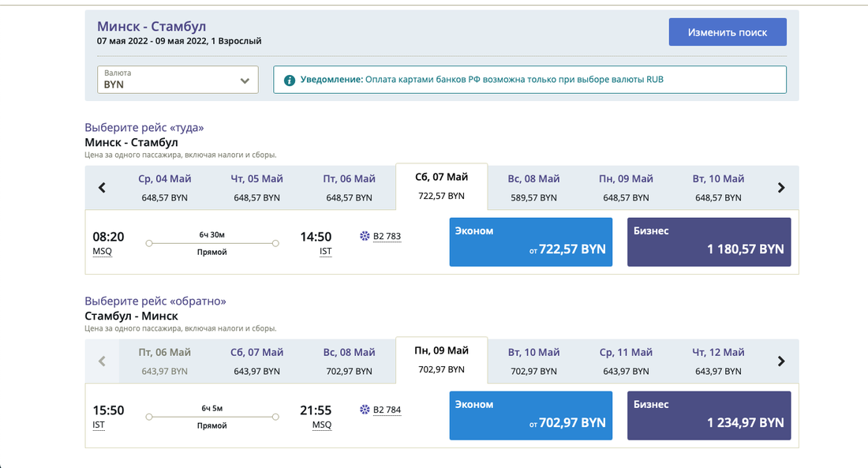Show later return dates with right arrow

(x=781, y=361)
